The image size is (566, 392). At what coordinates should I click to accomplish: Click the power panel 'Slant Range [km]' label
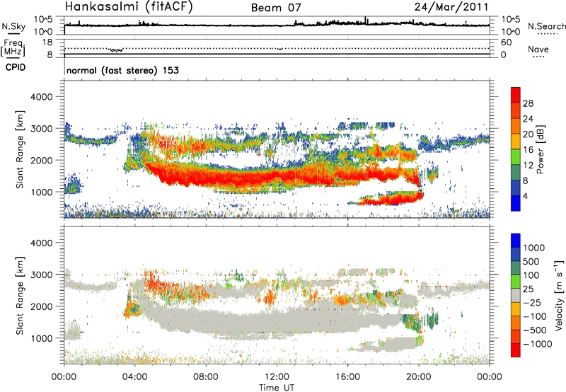pos(20,149)
